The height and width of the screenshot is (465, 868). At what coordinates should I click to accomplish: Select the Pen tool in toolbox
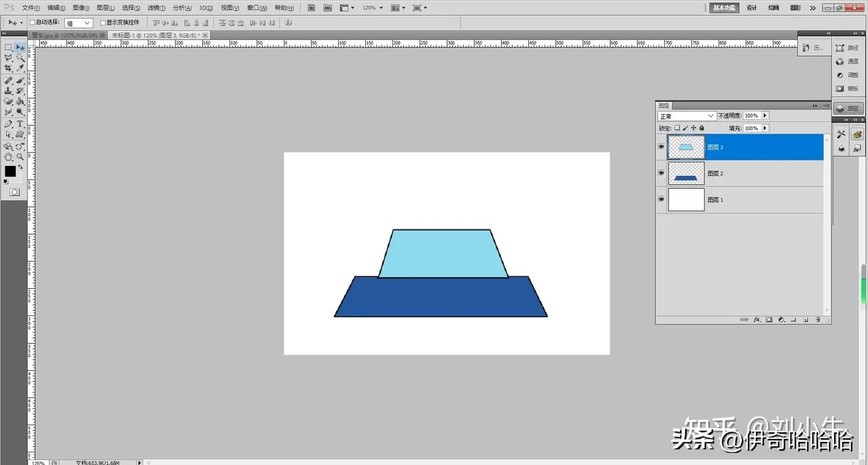point(8,124)
